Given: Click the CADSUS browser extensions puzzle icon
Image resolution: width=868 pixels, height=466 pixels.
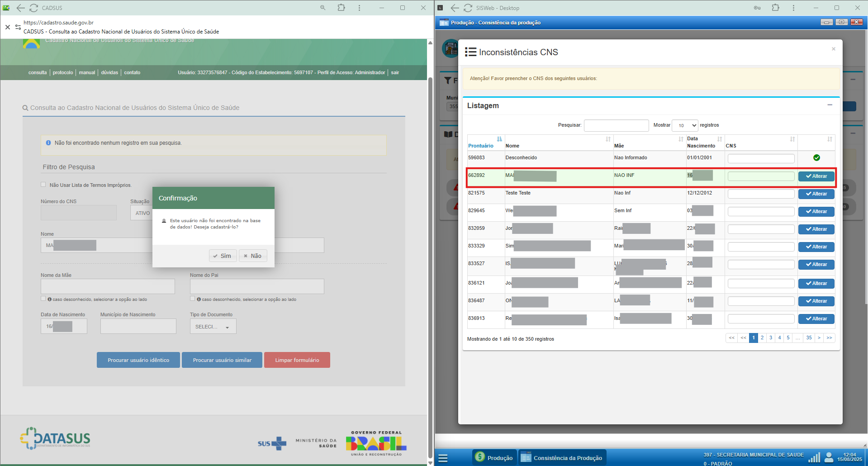Looking at the screenshot, I should pos(341,8).
